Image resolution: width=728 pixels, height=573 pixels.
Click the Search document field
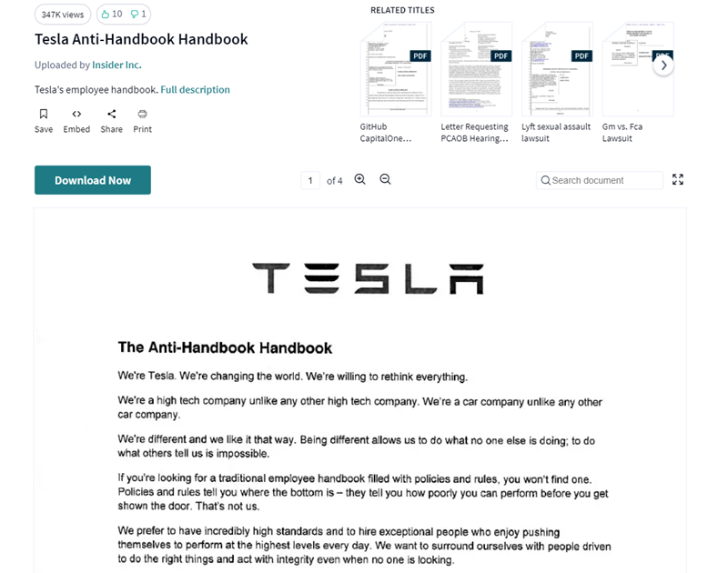pyautogui.click(x=600, y=180)
